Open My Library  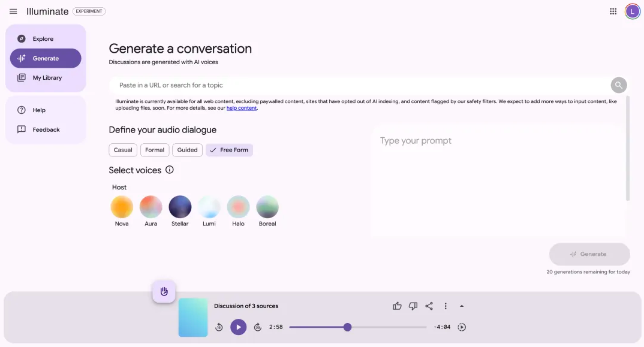[x=46, y=78]
